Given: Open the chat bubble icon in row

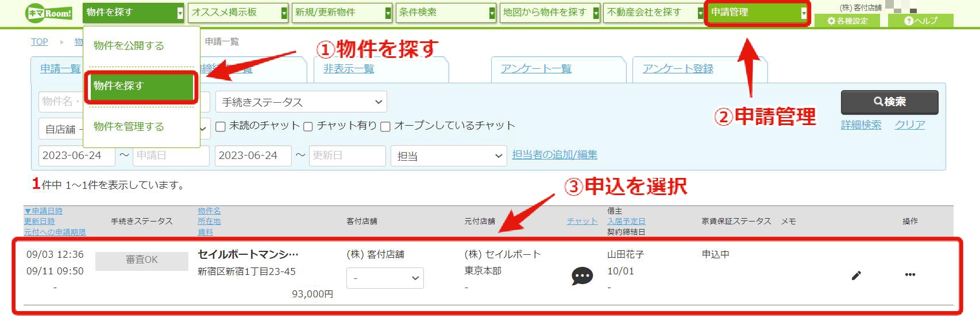Looking at the screenshot, I should [x=582, y=276].
